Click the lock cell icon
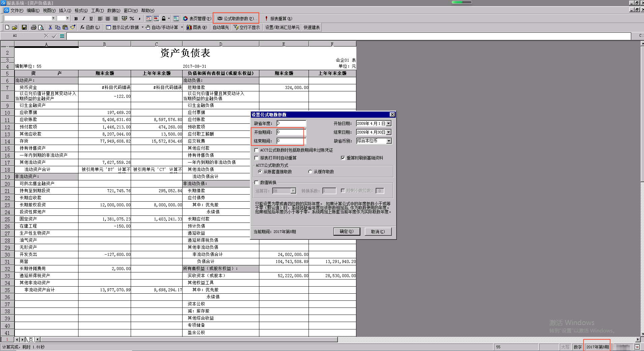The width and height of the screenshot is (644, 351). pyautogui.click(x=164, y=19)
